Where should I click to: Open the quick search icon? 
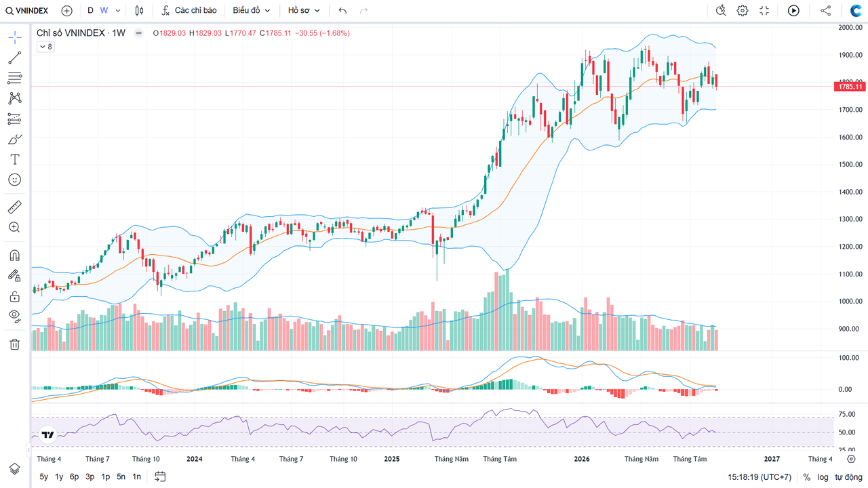point(721,11)
